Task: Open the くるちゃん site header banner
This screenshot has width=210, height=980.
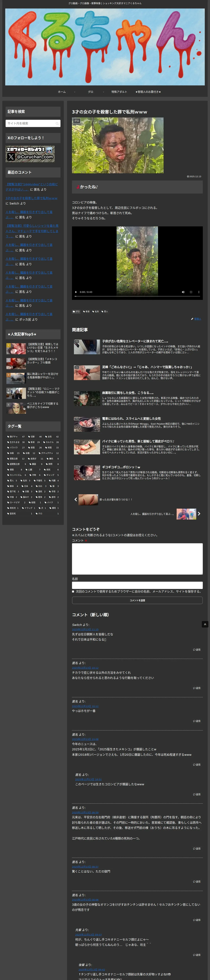Action: [105, 47]
